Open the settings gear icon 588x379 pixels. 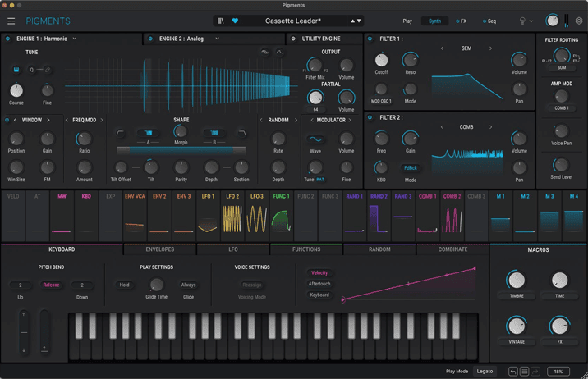pyautogui.click(x=578, y=21)
